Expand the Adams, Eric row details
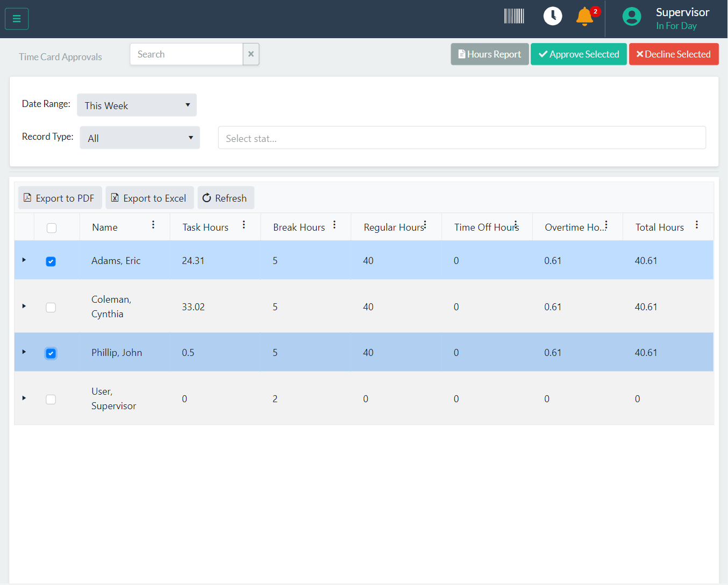The height and width of the screenshot is (585, 728). (24, 260)
